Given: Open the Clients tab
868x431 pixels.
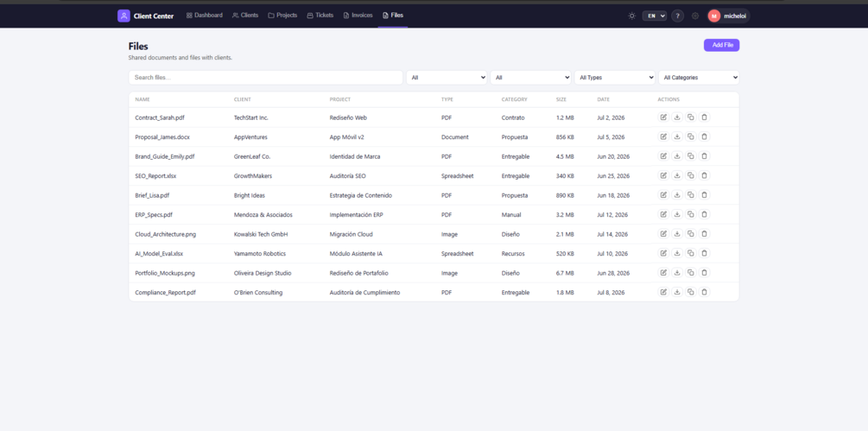Looking at the screenshot, I should tap(245, 16).
